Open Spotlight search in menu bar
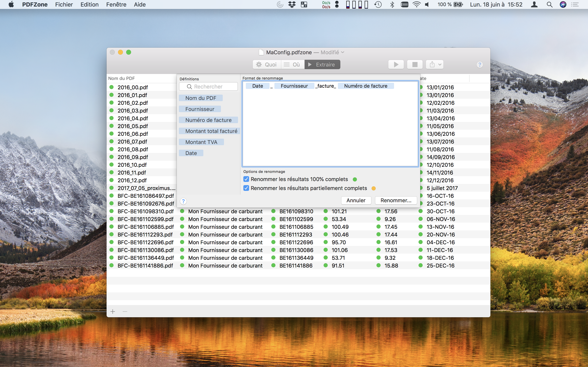This screenshot has height=367, width=588. click(x=549, y=4)
